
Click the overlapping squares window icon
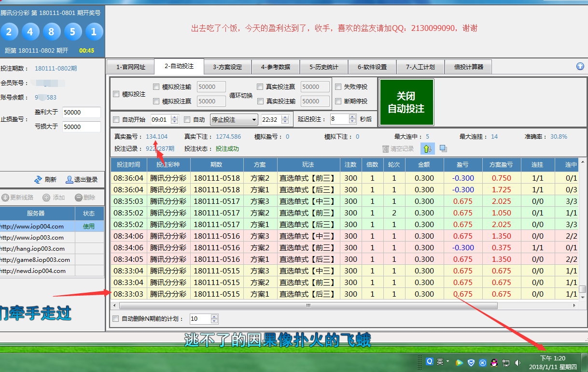(x=443, y=149)
